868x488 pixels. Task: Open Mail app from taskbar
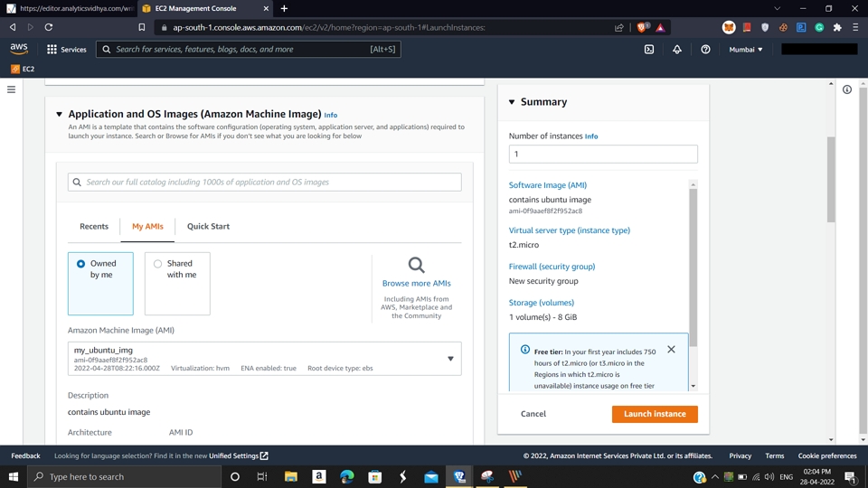[431, 476]
